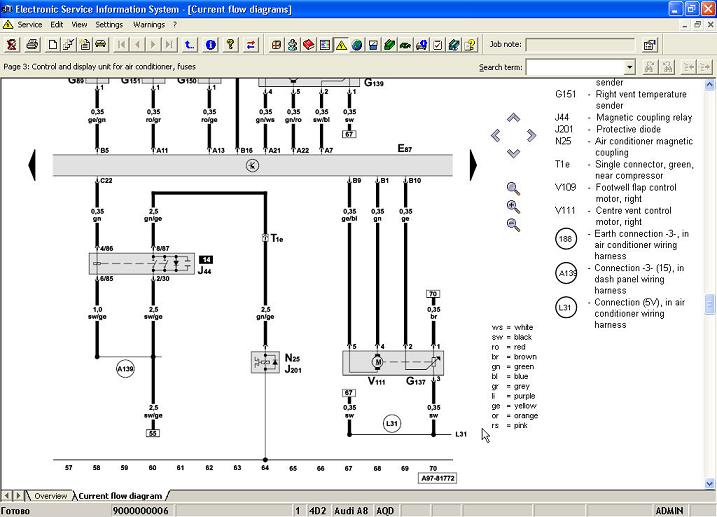Click the yellow warning triangle toolbar icon

click(341, 45)
